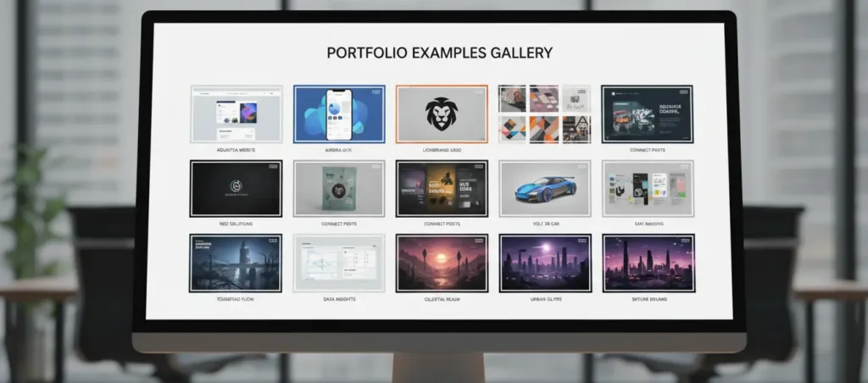
Task: Click the badge icon on the sports car thumbnail
Action: point(581,167)
